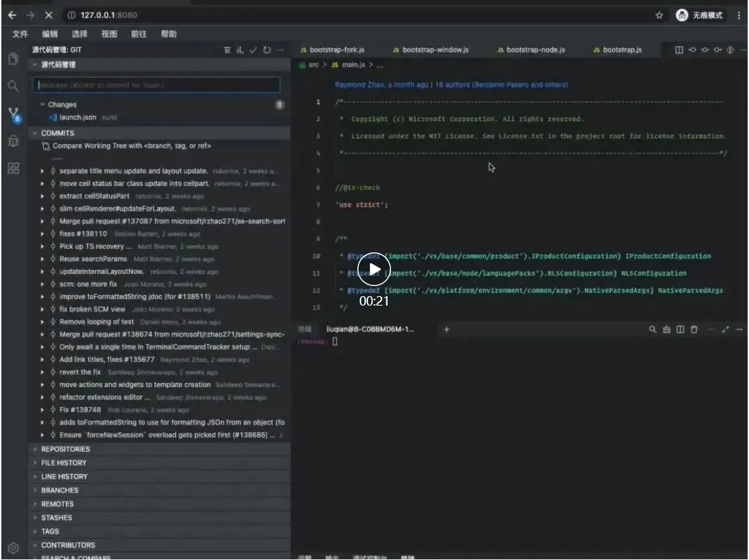The height and width of the screenshot is (560, 749).
Task: Open the Debug view in activity bar
Action: pos(12,141)
